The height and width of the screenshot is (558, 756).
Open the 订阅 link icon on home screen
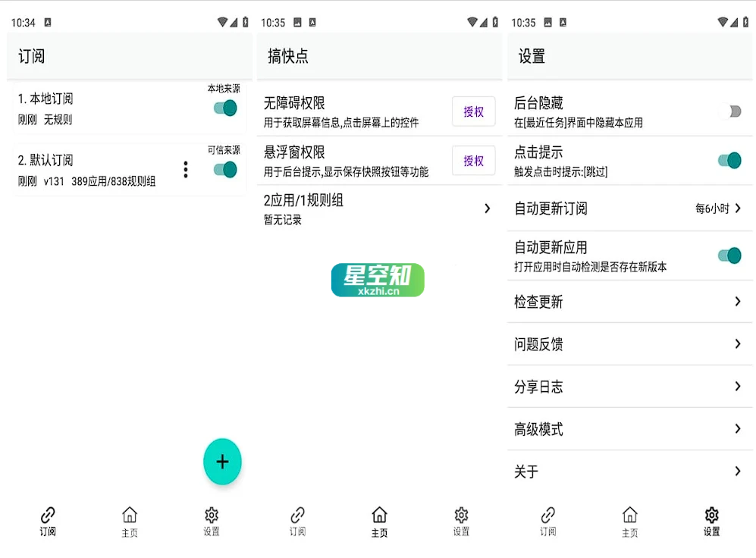(297, 521)
